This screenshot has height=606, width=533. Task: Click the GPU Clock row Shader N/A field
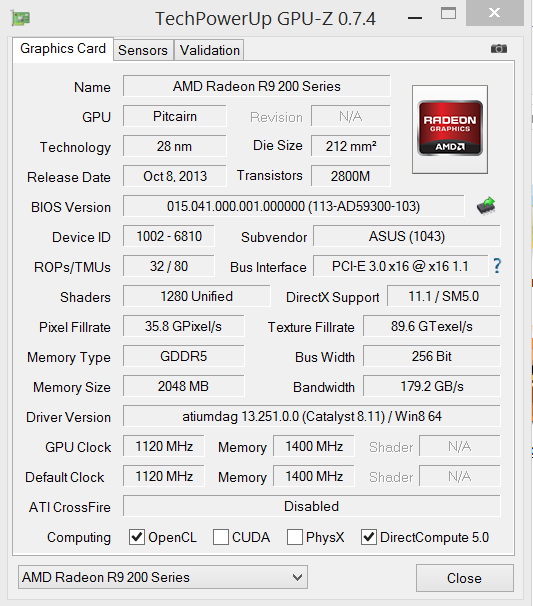(x=460, y=446)
